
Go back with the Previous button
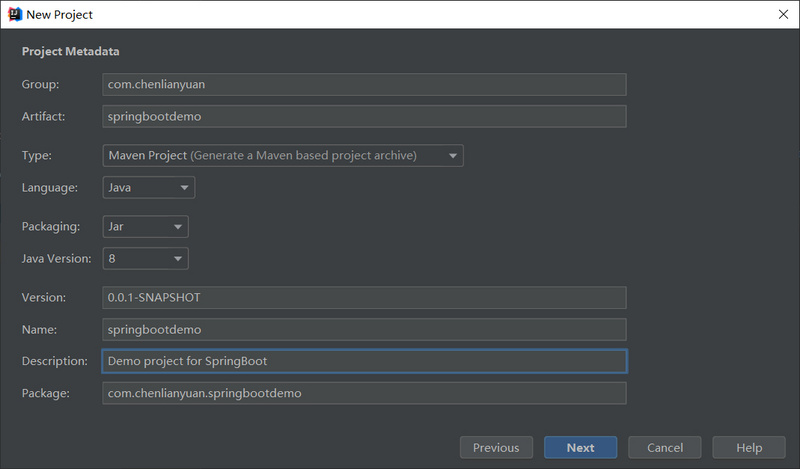pos(496,448)
